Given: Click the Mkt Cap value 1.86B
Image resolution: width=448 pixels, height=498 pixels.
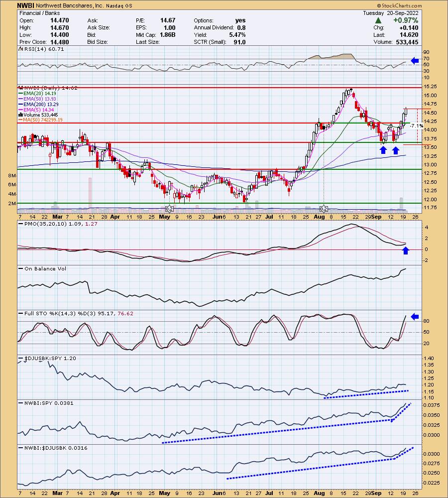Looking at the screenshot, I should pos(167,35).
